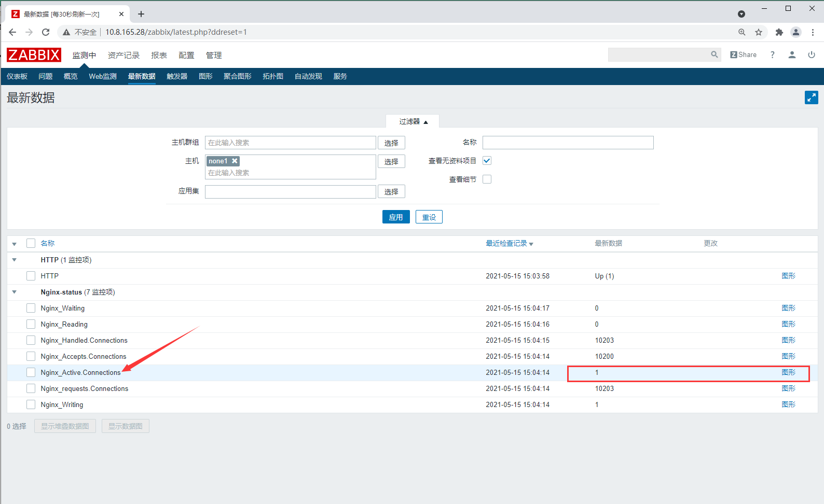Toggle fullscreen kiosk mode icon
Image resolution: width=824 pixels, height=504 pixels.
[x=812, y=97]
